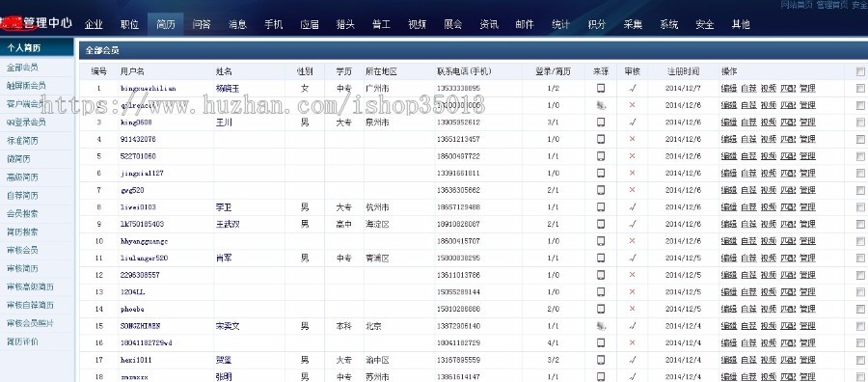Tick the checkbox for member phoebe
Screen dimensions: 868x382
pos(860,309)
